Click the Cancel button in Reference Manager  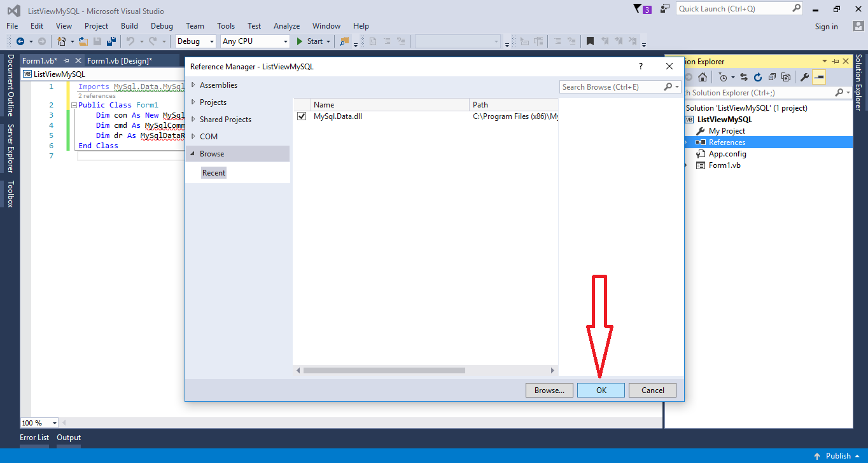[x=652, y=390]
